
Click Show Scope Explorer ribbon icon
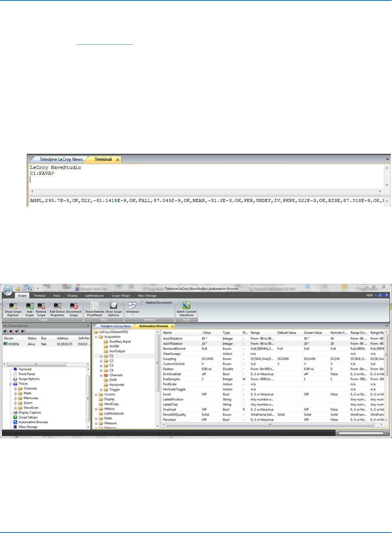tap(13, 306)
